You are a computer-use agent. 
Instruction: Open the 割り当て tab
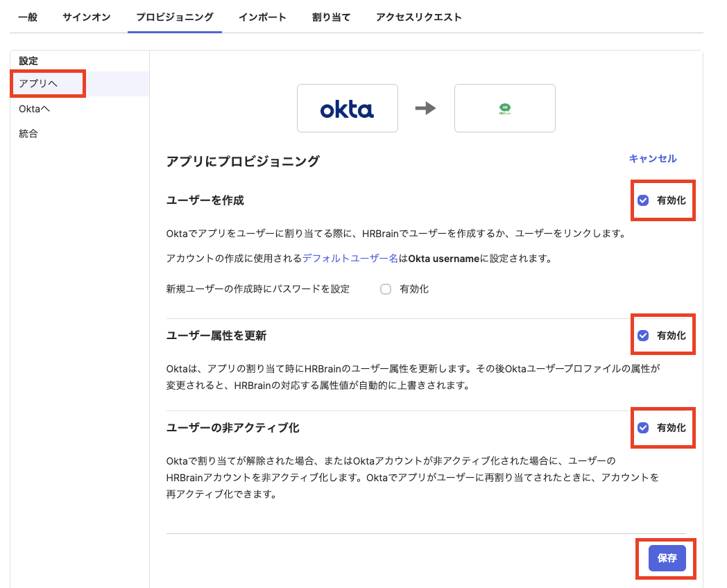pyautogui.click(x=331, y=17)
